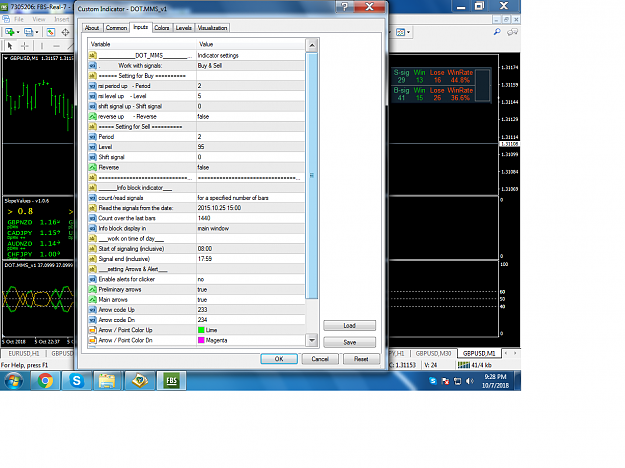Select the GBPUSD,M1 chart tab
Image resolution: width=625 pixels, height=468 pixels.
click(479, 354)
